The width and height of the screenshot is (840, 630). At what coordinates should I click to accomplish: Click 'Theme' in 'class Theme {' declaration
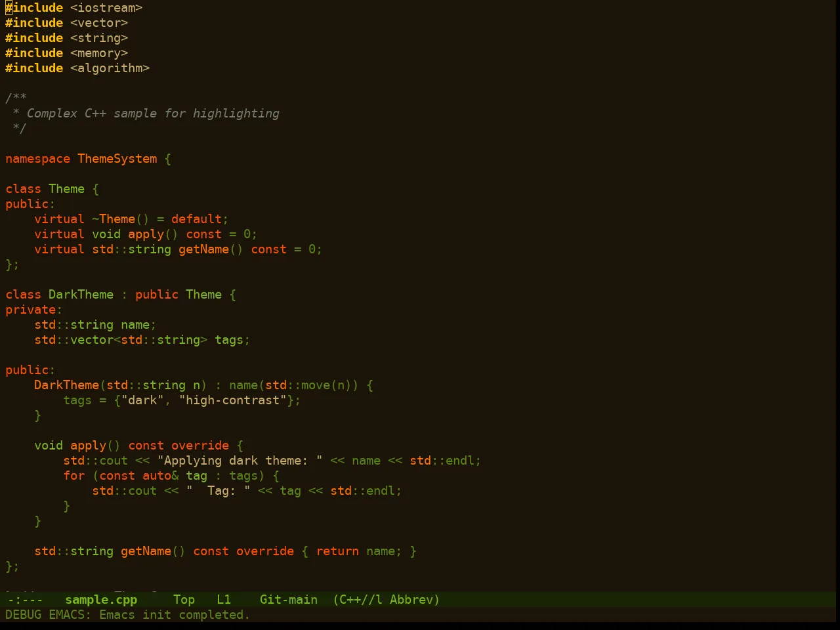click(x=66, y=189)
